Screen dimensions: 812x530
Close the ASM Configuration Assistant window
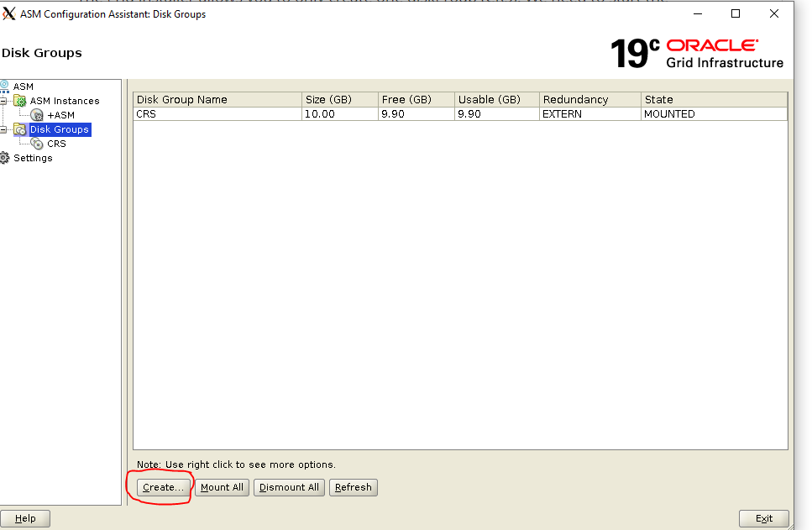click(x=773, y=14)
